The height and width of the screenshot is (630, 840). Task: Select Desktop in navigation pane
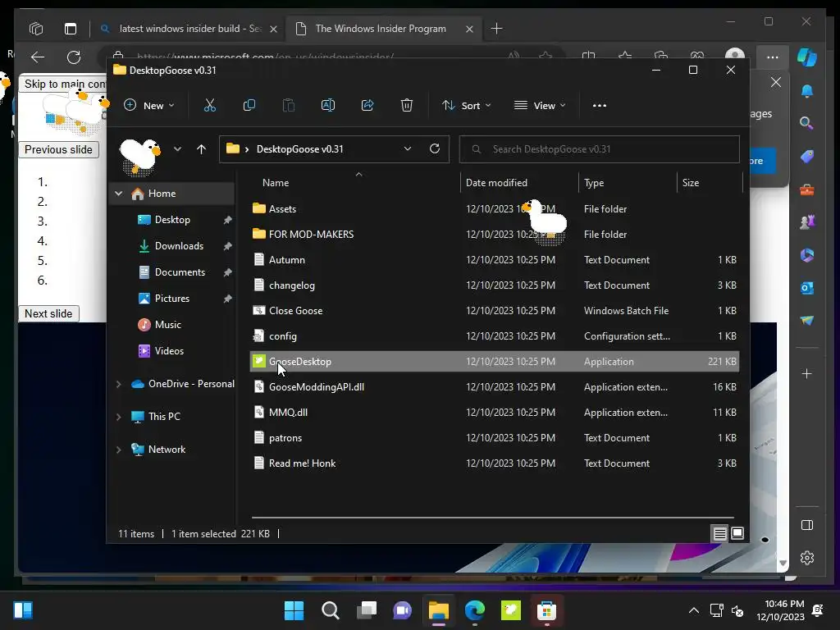click(172, 220)
